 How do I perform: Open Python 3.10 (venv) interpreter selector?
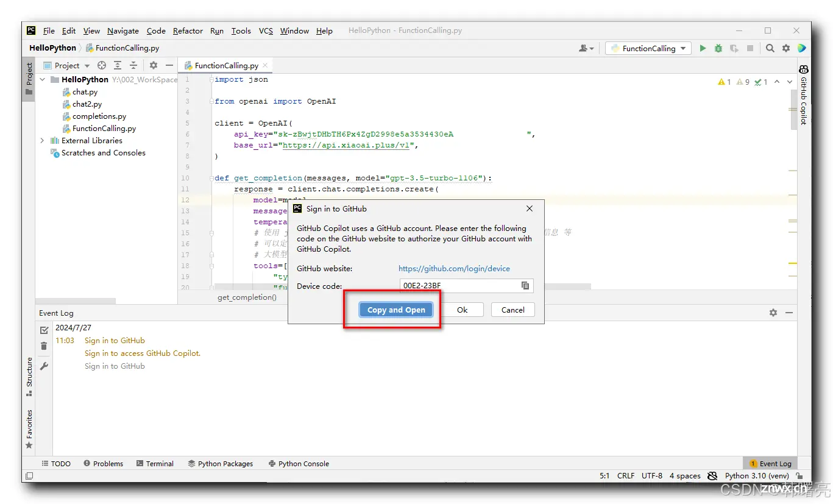(x=757, y=476)
